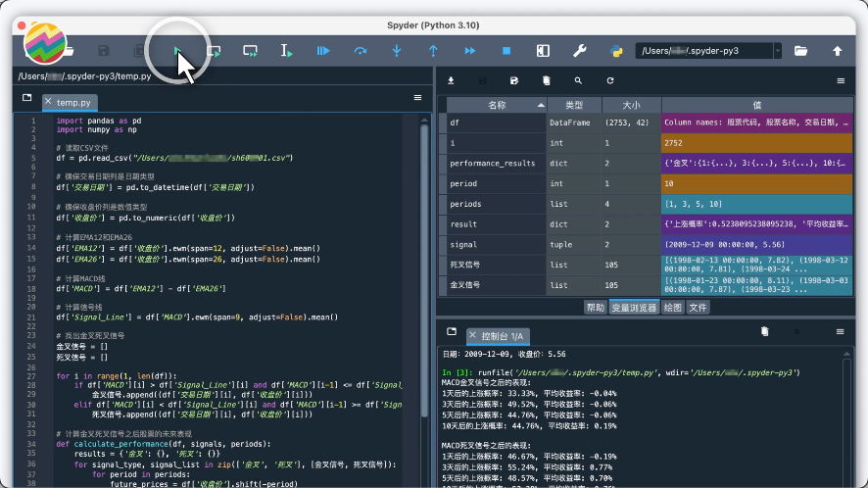Maximize the current pane

pyautogui.click(x=543, y=51)
